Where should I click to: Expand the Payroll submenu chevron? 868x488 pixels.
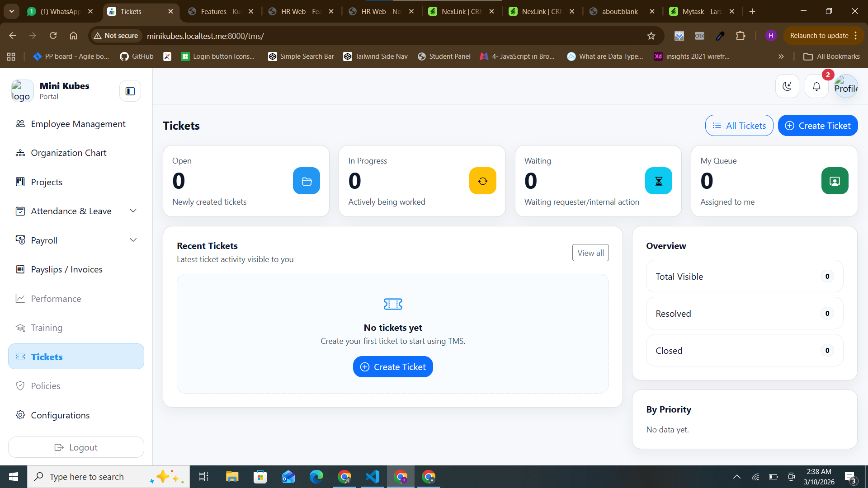click(x=133, y=240)
